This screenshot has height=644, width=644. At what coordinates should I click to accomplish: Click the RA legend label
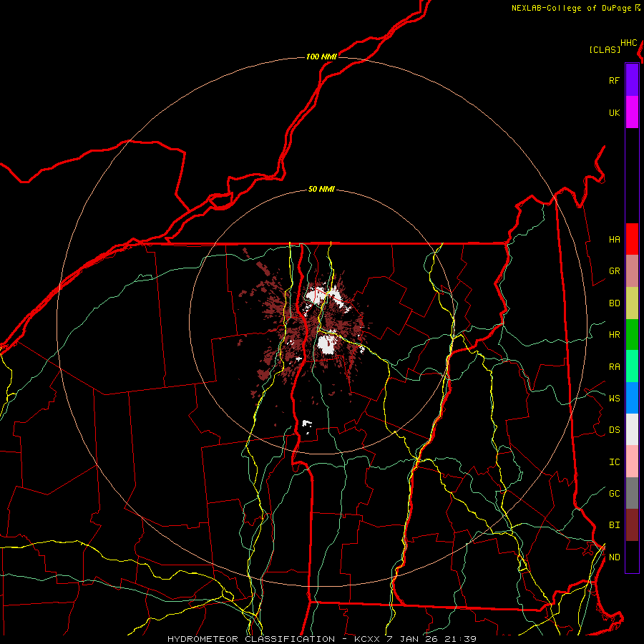pos(614,367)
